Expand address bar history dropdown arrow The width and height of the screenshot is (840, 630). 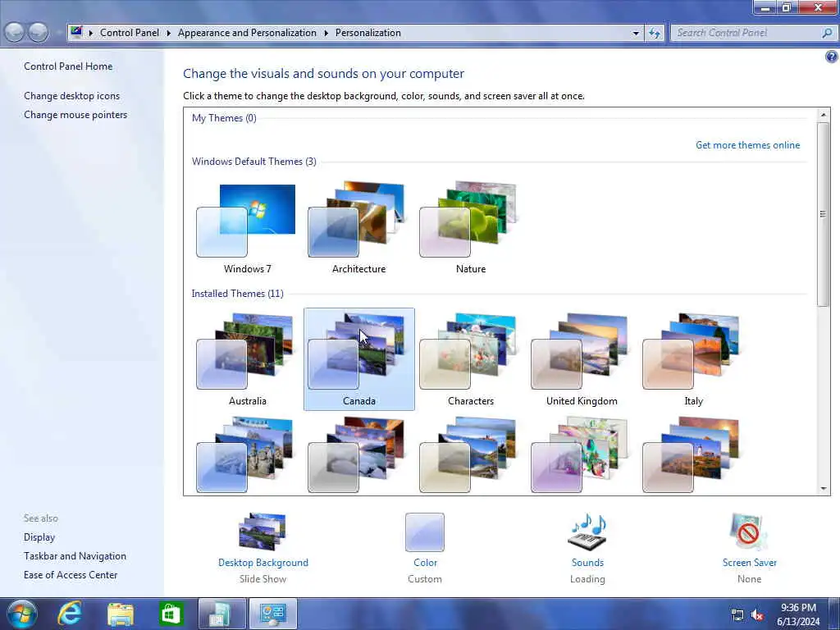636,33
